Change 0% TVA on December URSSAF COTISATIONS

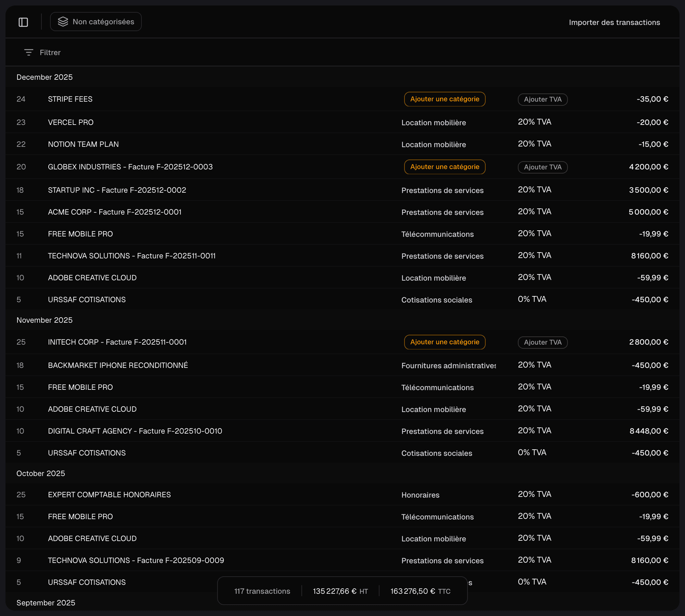tap(532, 299)
